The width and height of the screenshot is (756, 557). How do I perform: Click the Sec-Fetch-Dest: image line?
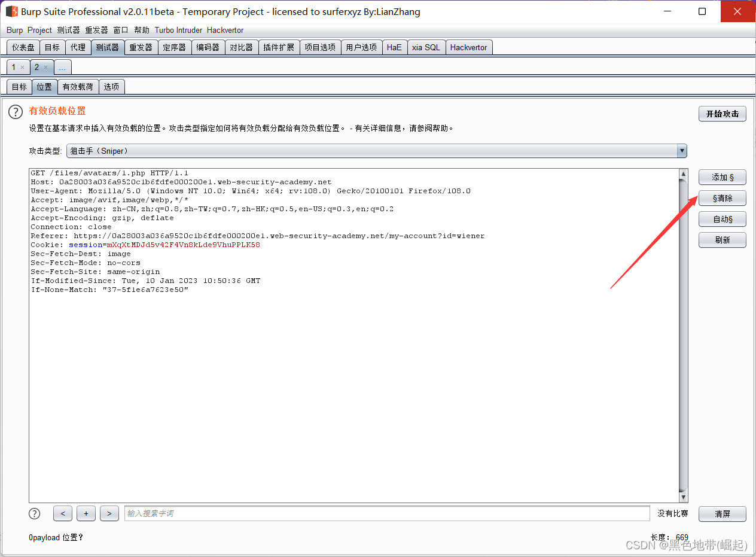[81, 254]
